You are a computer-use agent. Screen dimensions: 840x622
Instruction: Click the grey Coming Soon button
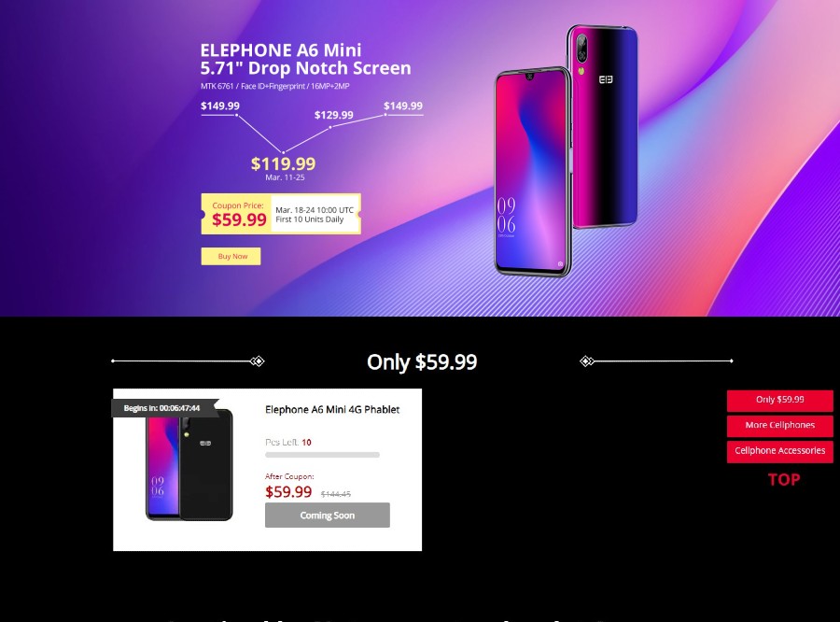(328, 516)
